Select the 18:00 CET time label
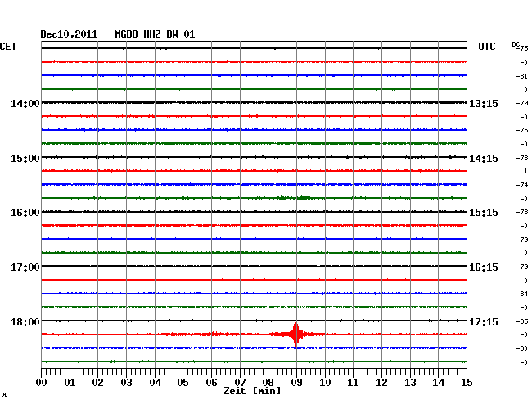The width and height of the screenshot is (532, 404). (25, 321)
